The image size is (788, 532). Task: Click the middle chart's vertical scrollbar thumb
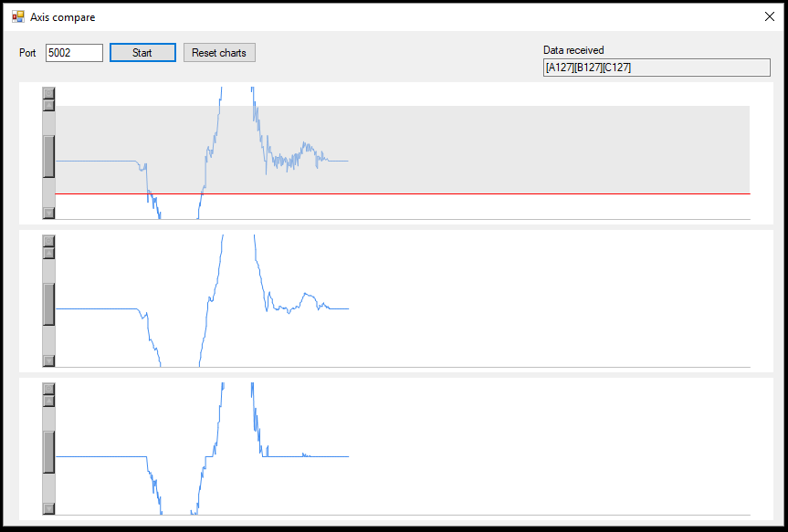point(48,304)
